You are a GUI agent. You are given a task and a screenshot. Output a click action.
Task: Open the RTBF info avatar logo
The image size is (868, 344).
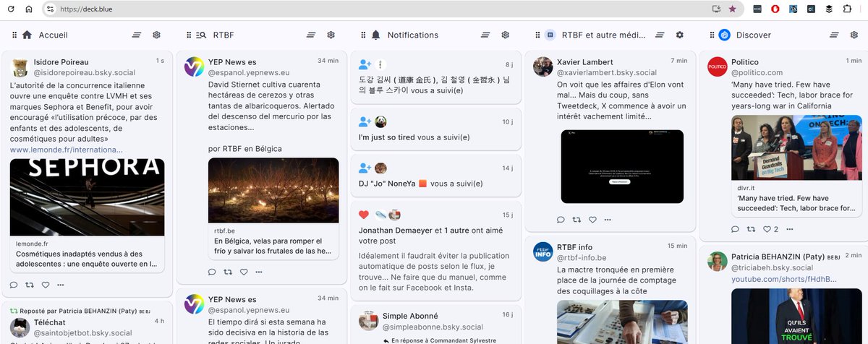pos(542,251)
